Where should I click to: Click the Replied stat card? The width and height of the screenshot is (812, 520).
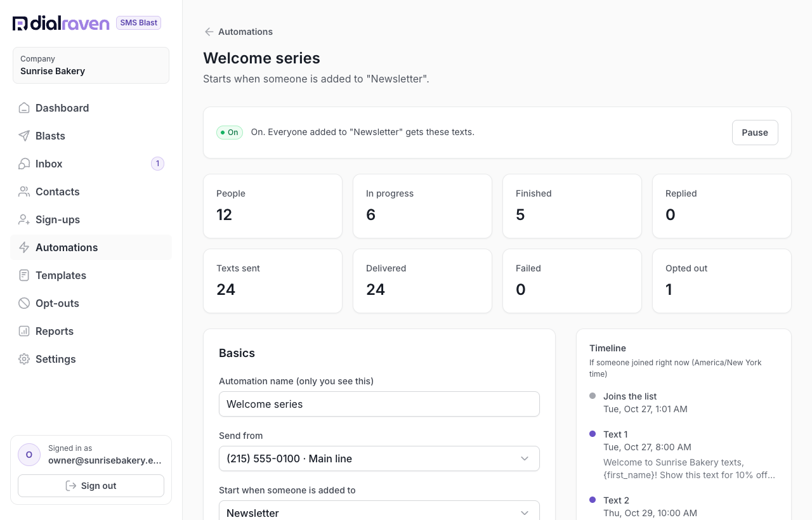pos(722,206)
